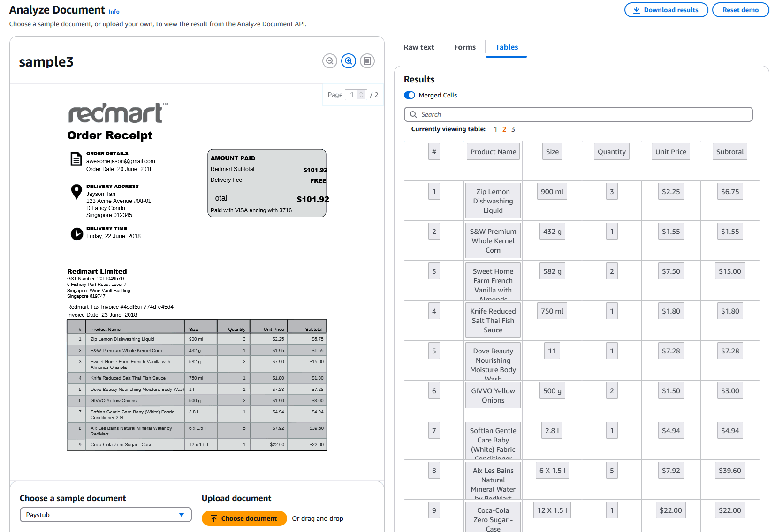Click the 432 g size cell

552,231
